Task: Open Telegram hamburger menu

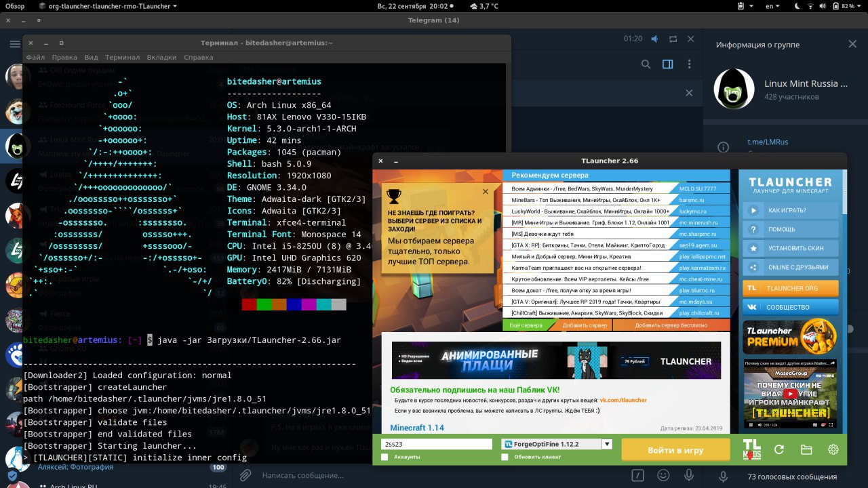Action: point(14,45)
